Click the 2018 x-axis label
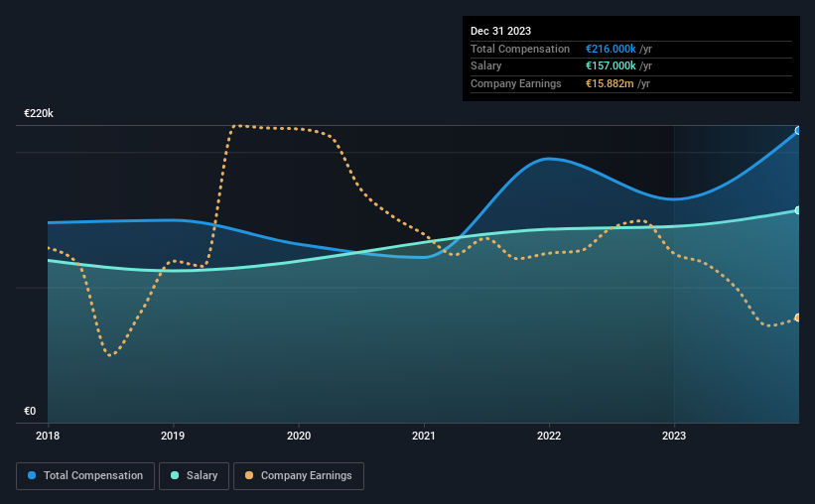 (48, 436)
